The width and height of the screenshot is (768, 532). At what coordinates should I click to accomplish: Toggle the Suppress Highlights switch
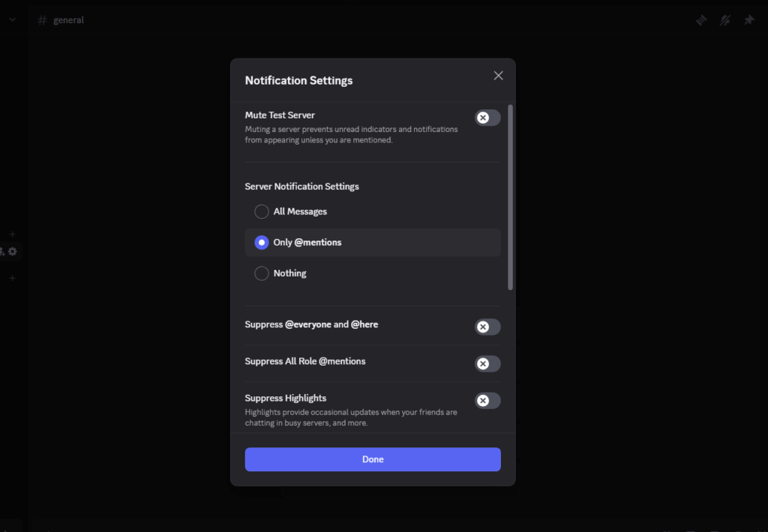[x=487, y=400]
